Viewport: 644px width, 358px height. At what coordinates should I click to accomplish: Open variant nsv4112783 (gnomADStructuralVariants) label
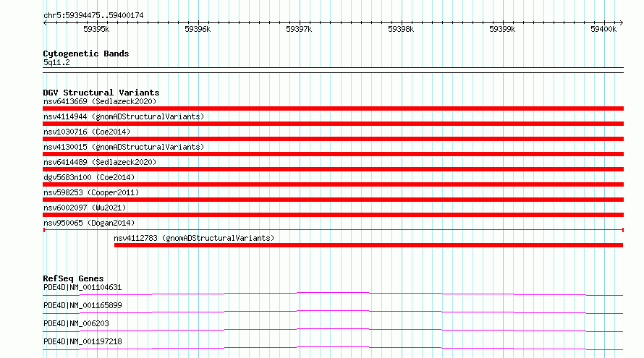[x=194, y=238]
